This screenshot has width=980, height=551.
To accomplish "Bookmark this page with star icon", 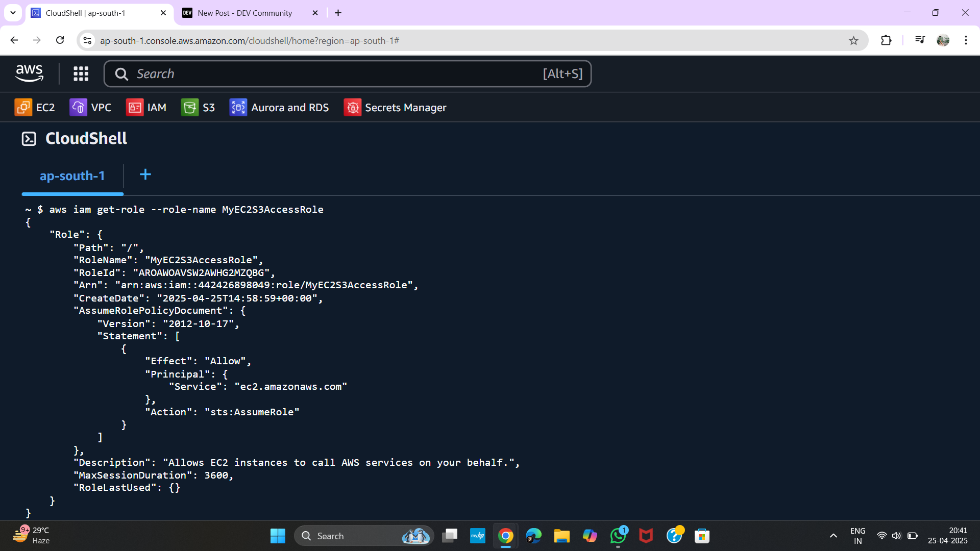I will pyautogui.click(x=853, y=40).
